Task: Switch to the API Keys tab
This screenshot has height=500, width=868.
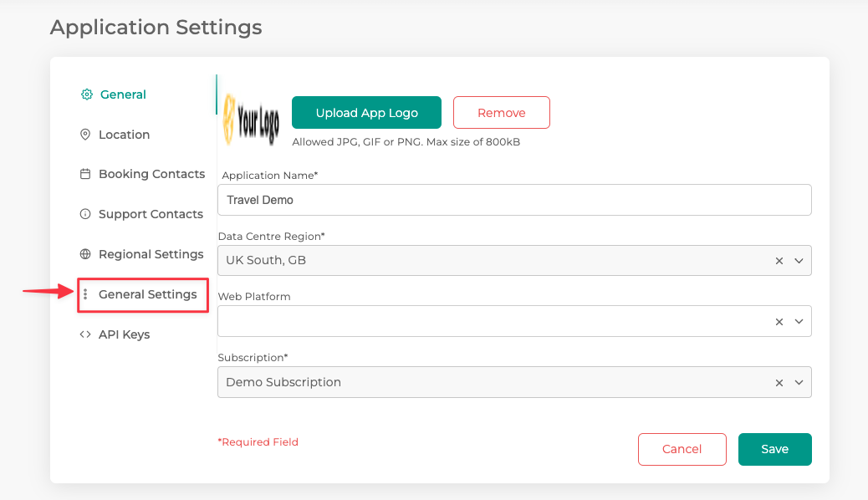Action: [x=124, y=334]
